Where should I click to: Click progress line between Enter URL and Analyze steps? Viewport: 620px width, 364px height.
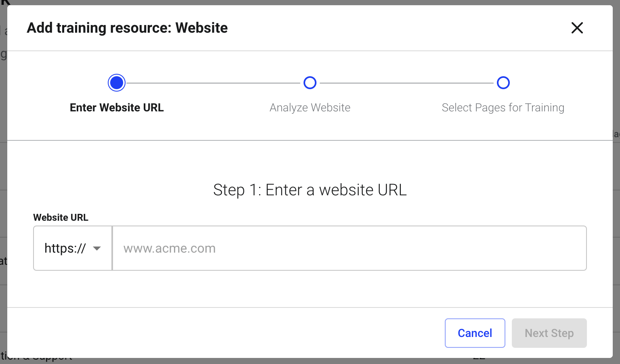[x=213, y=83]
